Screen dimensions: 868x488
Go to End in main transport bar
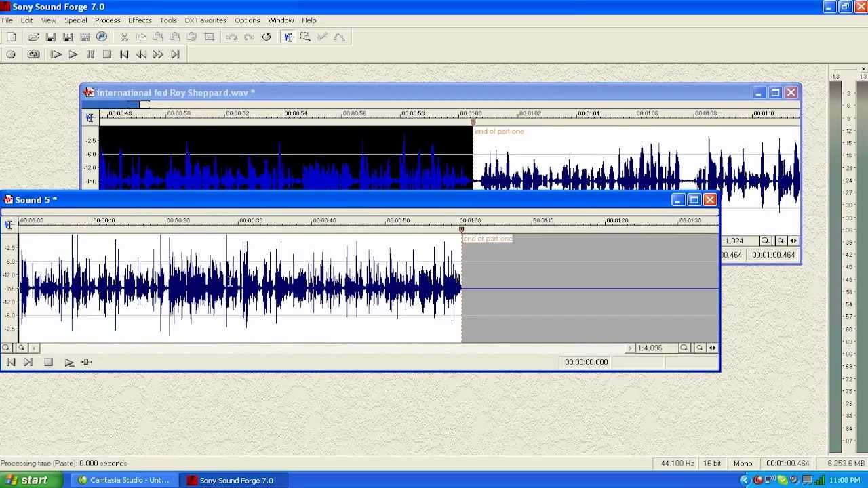pyautogui.click(x=175, y=55)
